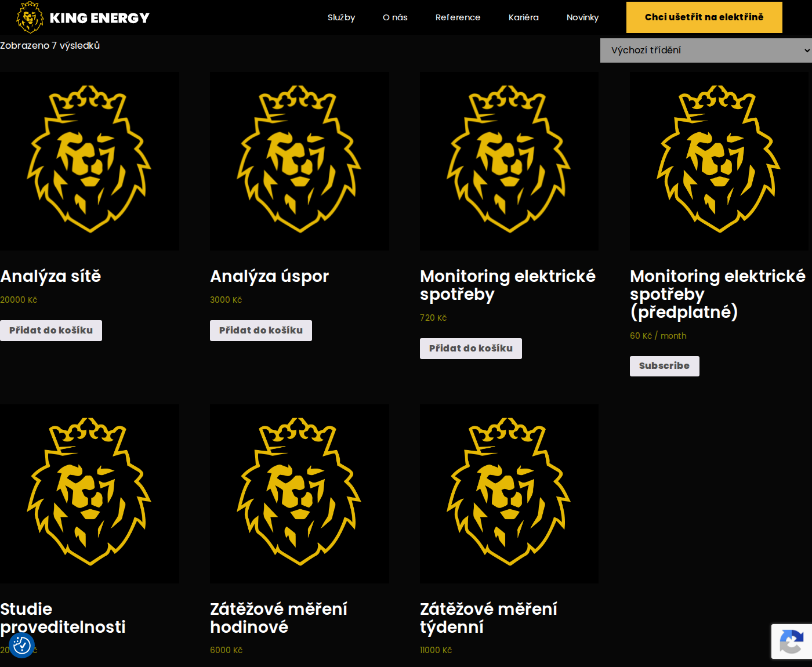Screen dimensions: 812x667
Task: Open the Monitoring elektrické spotřeby lion image
Action: (x=509, y=161)
